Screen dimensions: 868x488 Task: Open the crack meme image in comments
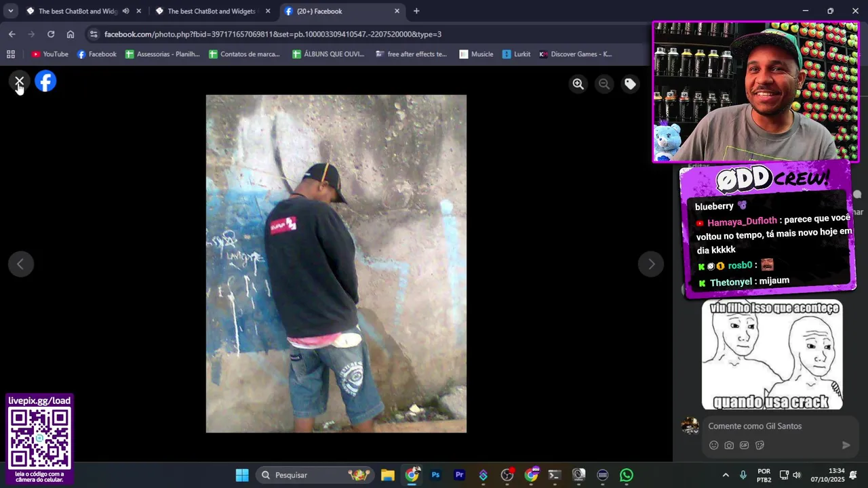[x=772, y=354]
